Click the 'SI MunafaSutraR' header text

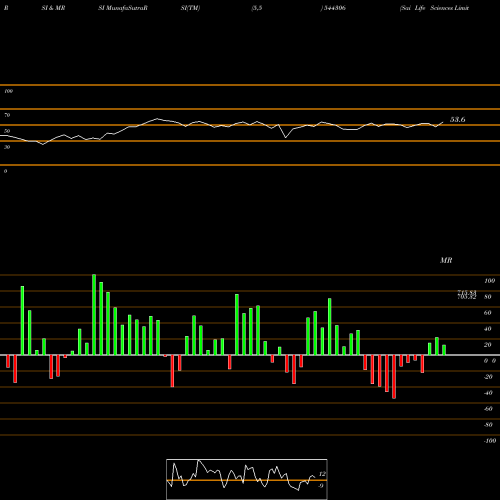[123, 8]
